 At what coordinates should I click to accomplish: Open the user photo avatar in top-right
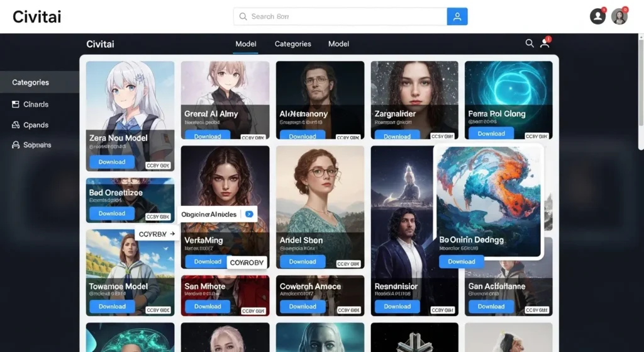click(619, 16)
